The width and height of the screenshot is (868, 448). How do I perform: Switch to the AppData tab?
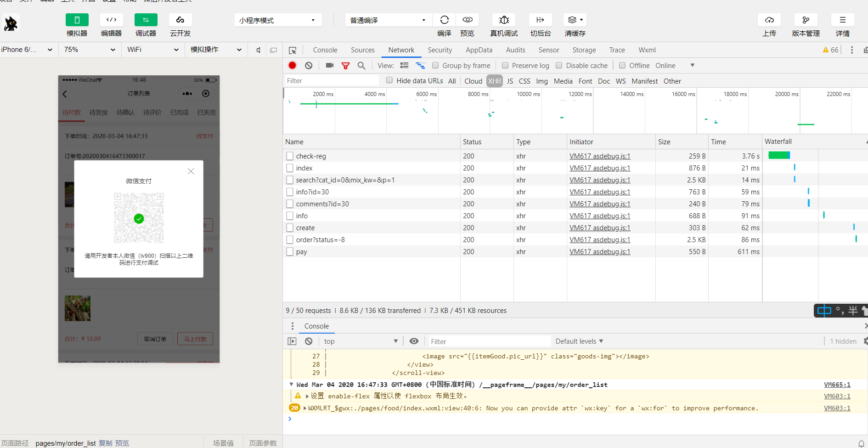pyautogui.click(x=479, y=50)
